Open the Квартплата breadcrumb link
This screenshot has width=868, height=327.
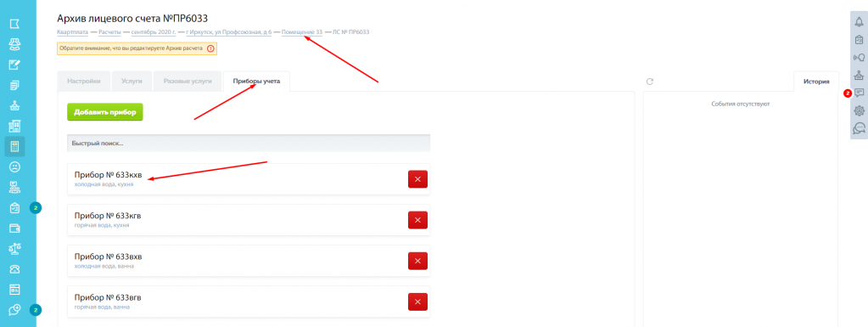point(72,32)
